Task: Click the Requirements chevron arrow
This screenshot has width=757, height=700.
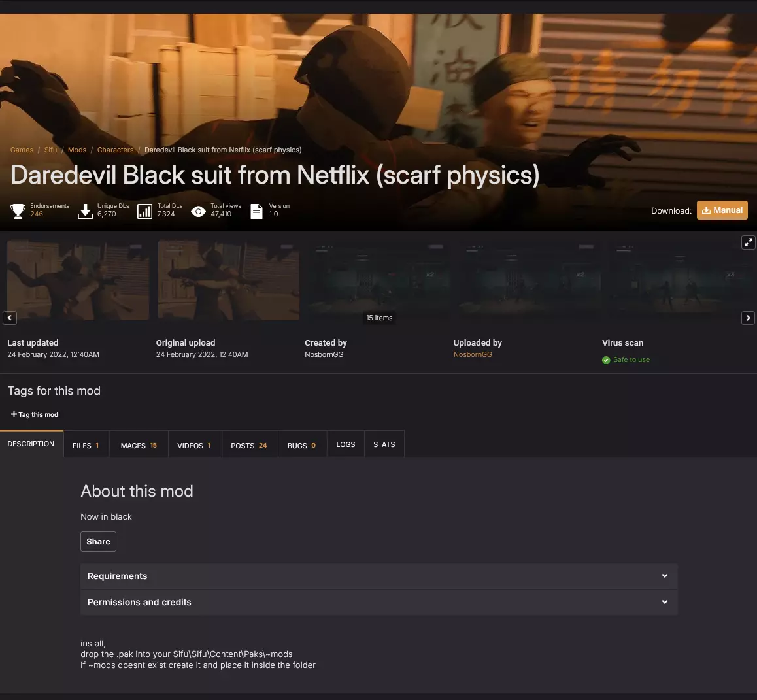Action: pyautogui.click(x=664, y=576)
